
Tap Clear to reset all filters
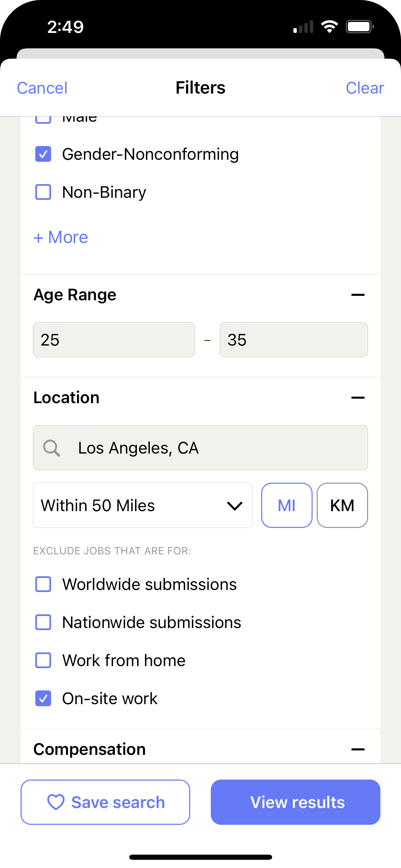click(x=365, y=88)
